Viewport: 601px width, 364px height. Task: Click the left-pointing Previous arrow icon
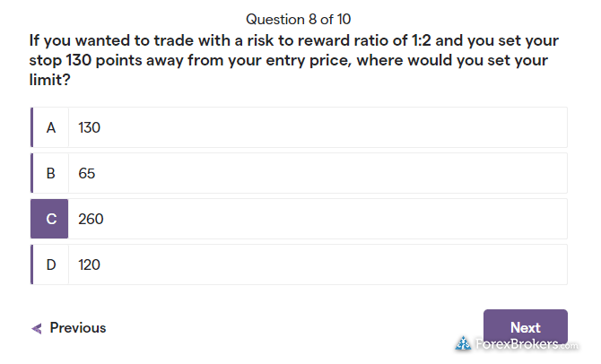pyautogui.click(x=37, y=328)
